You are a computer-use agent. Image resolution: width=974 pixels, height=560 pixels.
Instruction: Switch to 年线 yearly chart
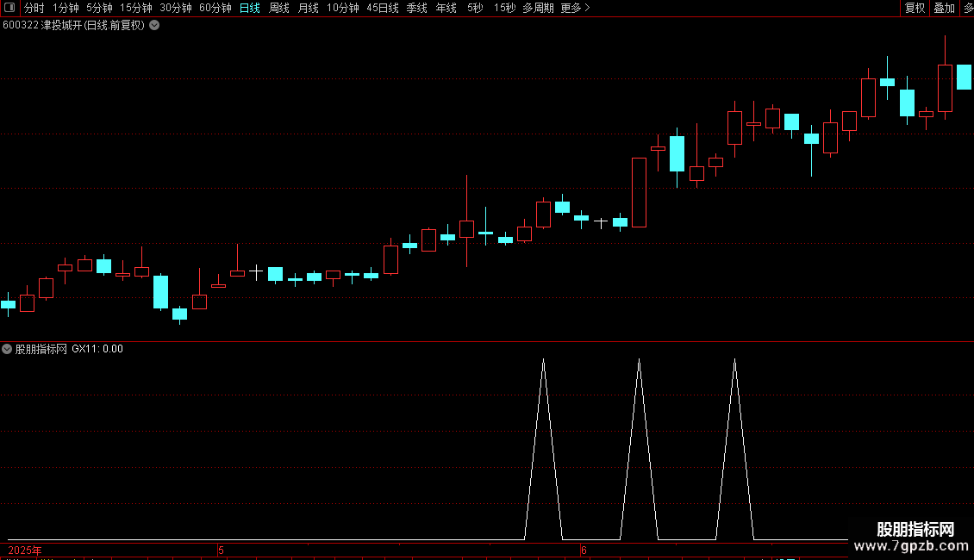coord(446,8)
